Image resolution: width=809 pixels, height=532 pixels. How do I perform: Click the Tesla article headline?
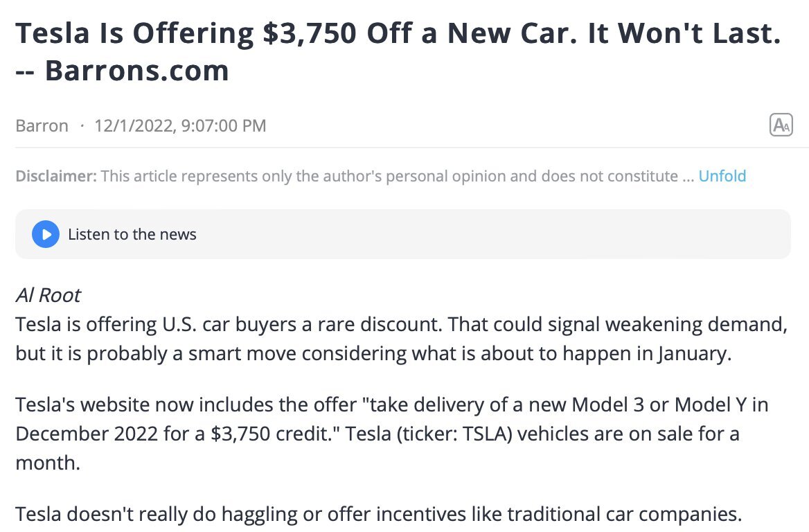click(x=398, y=35)
